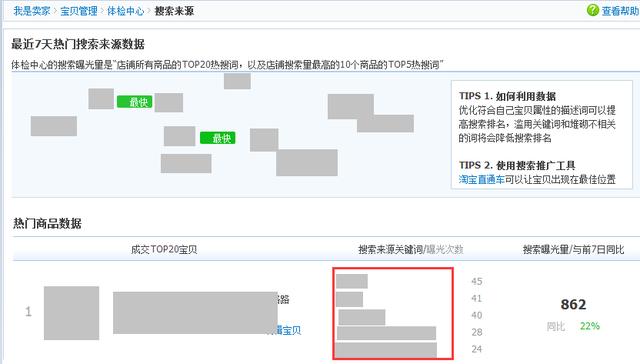Click the product thumbnail in row 1
This screenshot has height=364, width=640.
pyautogui.click(x=71, y=313)
